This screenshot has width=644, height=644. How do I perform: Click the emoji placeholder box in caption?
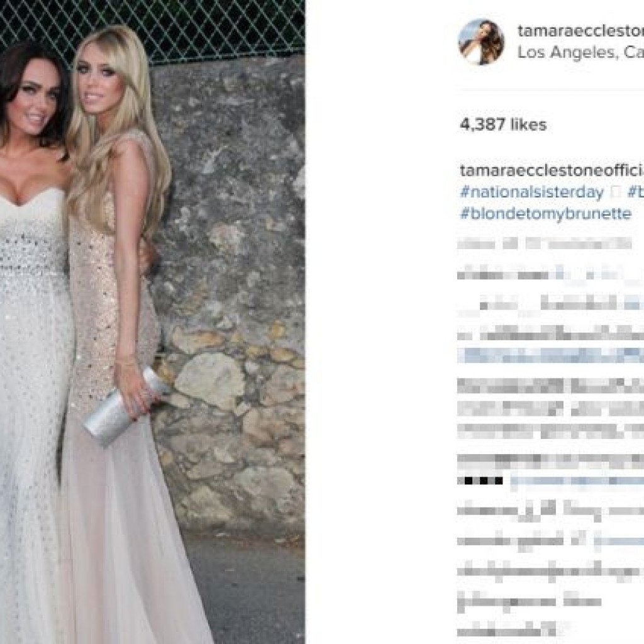click(x=615, y=192)
